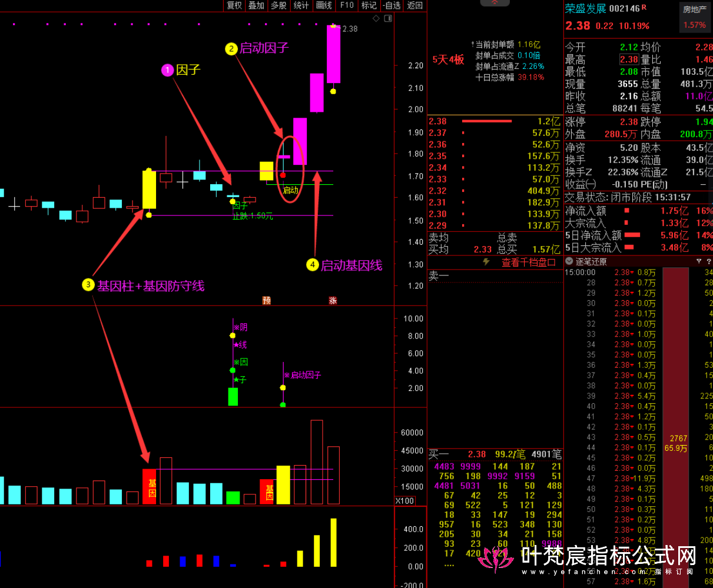Click the 房地产 sector tag

(694, 9)
